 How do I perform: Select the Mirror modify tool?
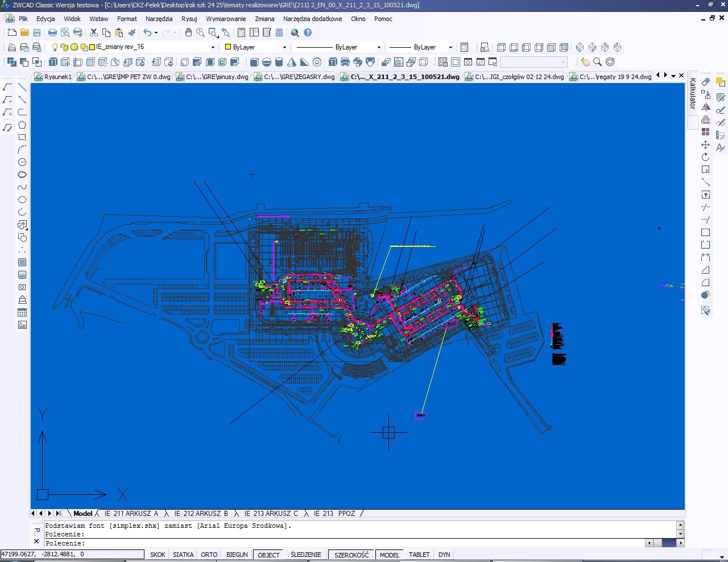(706, 107)
